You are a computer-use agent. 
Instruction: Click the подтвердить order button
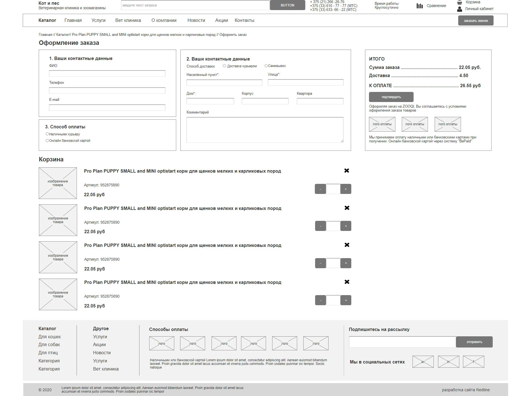(x=391, y=97)
